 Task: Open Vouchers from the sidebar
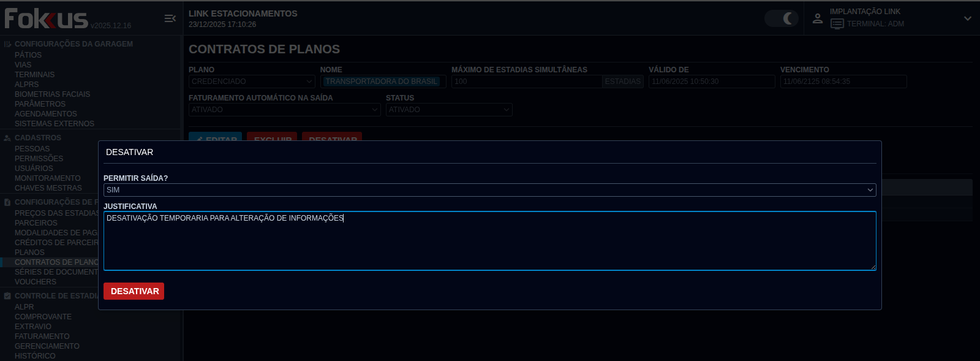pyautogui.click(x=36, y=282)
